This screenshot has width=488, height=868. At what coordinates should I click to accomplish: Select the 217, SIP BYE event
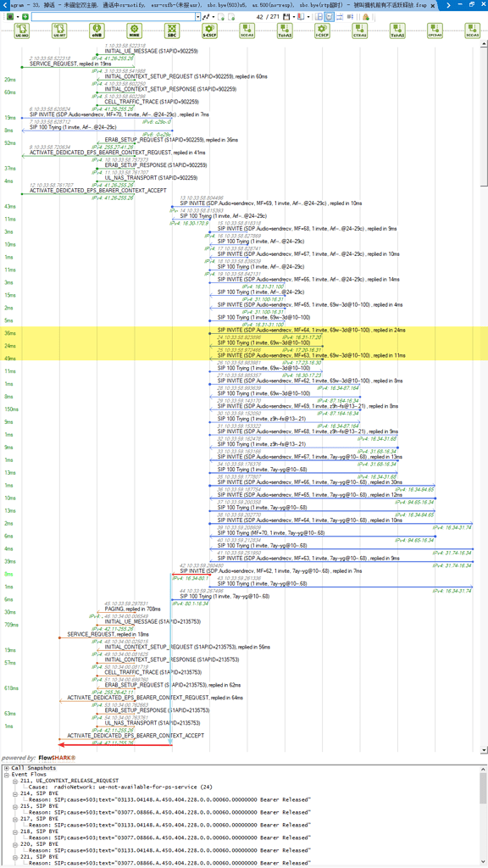point(35,818)
